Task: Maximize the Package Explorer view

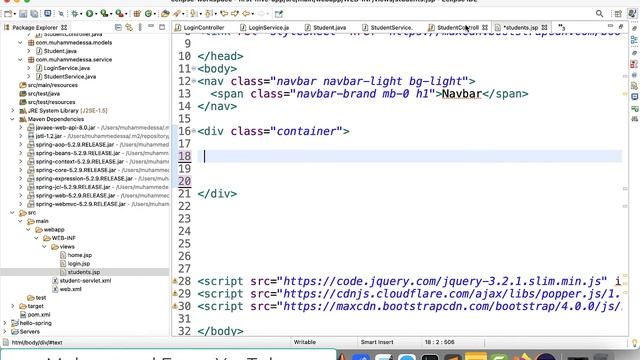Action: 162,27
